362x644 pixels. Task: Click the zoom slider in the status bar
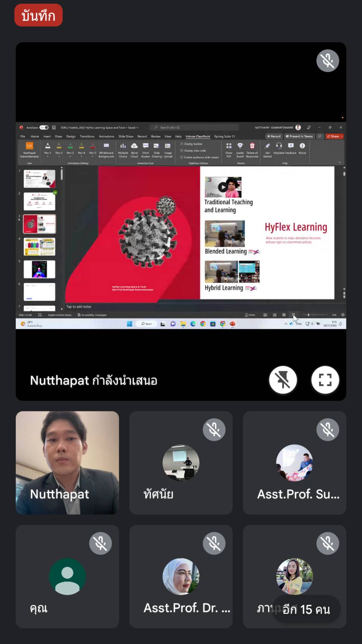coord(308,315)
